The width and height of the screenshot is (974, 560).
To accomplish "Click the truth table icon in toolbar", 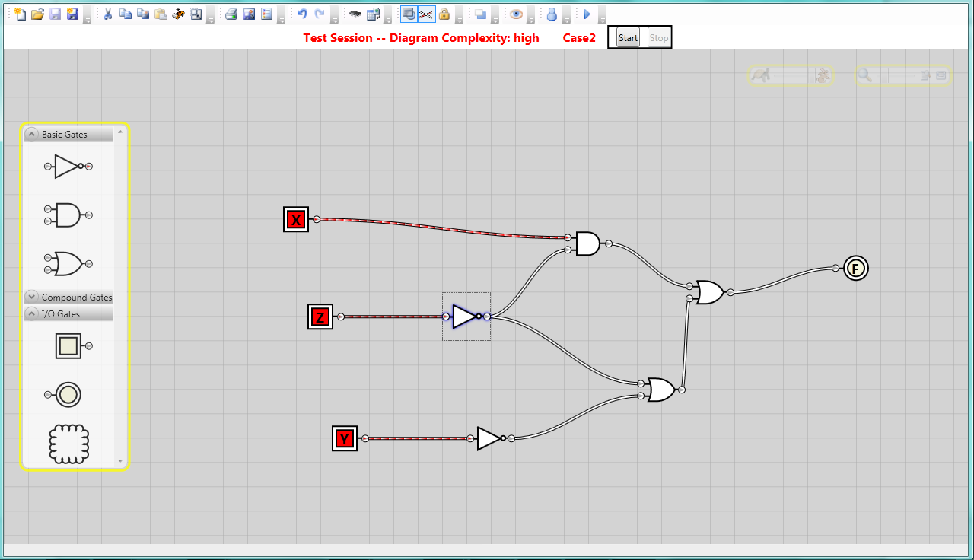I will (373, 14).
